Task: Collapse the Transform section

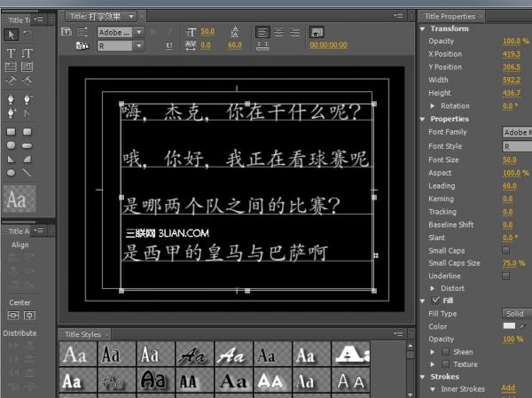Action: coord(423,28)
